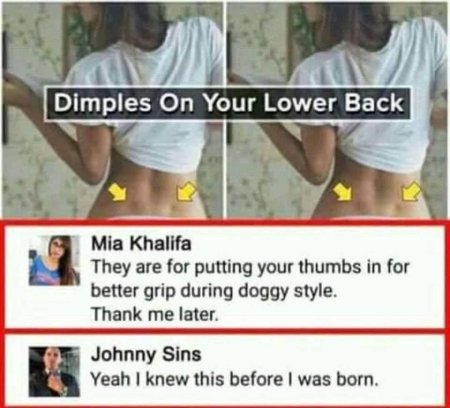Image resolution: width=450 pixels, height=408 pixels.
Task: Click the 'better grip during' comment line
Action: click(212, 291)
